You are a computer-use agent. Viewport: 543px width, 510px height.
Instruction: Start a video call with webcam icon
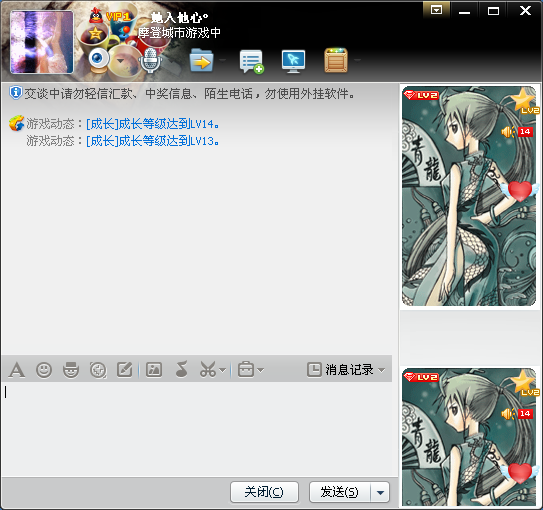[99, 60]
